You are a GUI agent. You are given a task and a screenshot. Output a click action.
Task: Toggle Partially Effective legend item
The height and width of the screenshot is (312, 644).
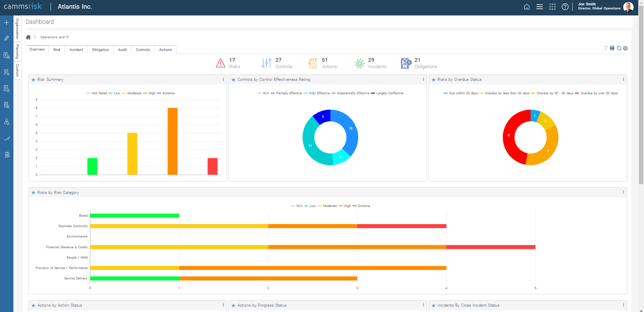288,93
